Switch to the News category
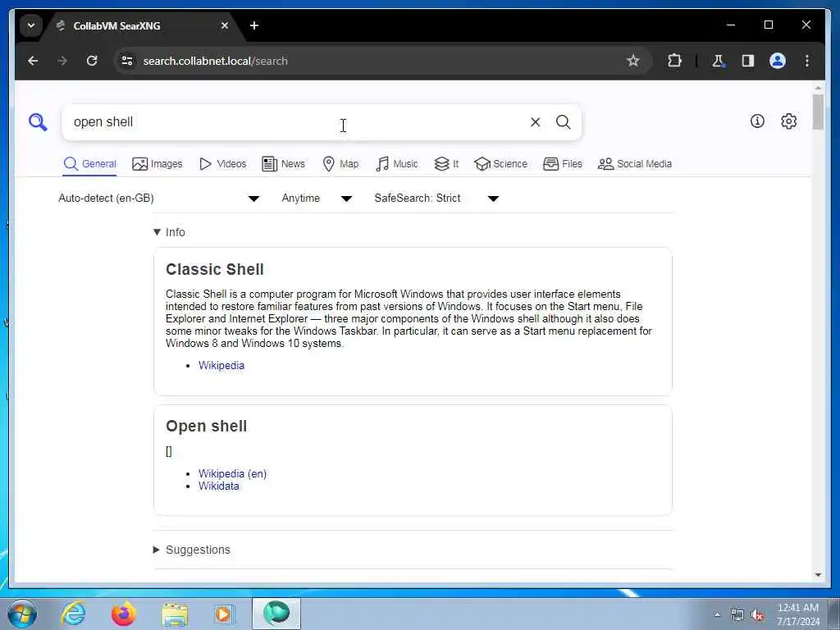 click(x=283, y=164)
